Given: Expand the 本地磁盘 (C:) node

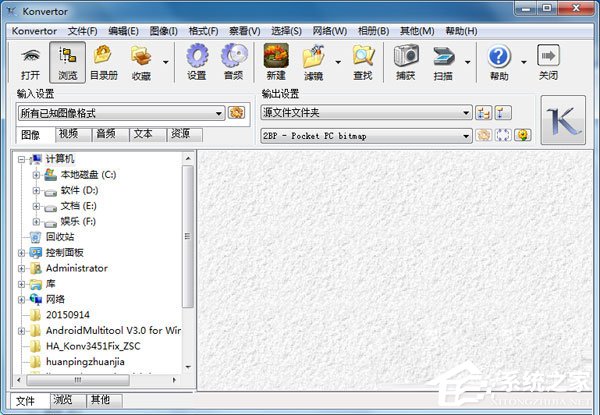Looking at the screenshot, I should [36, 175].
